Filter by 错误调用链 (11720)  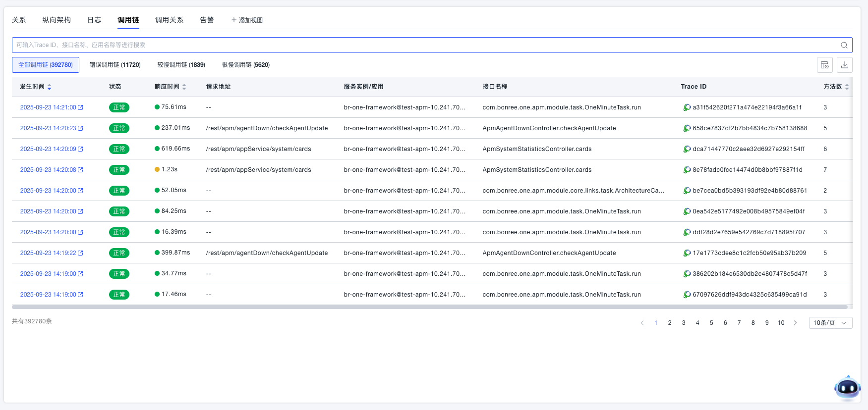(x=115, y=65)
